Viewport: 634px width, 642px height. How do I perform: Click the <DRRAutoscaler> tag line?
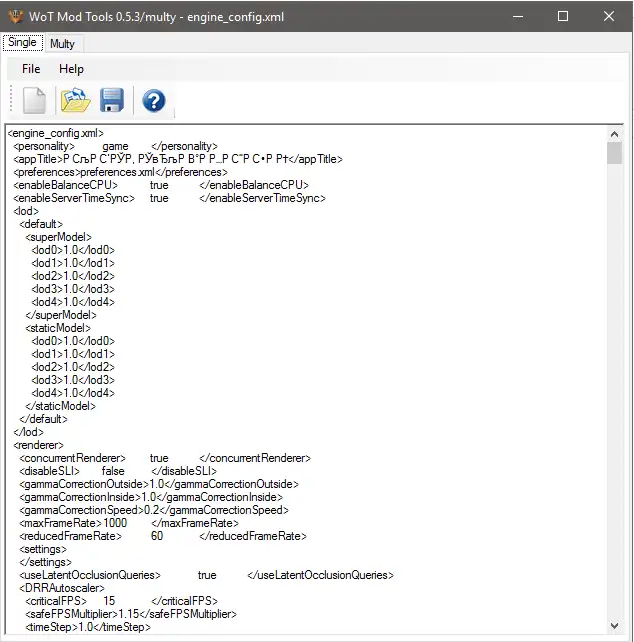pyautogui.click(x=62, y=588)
